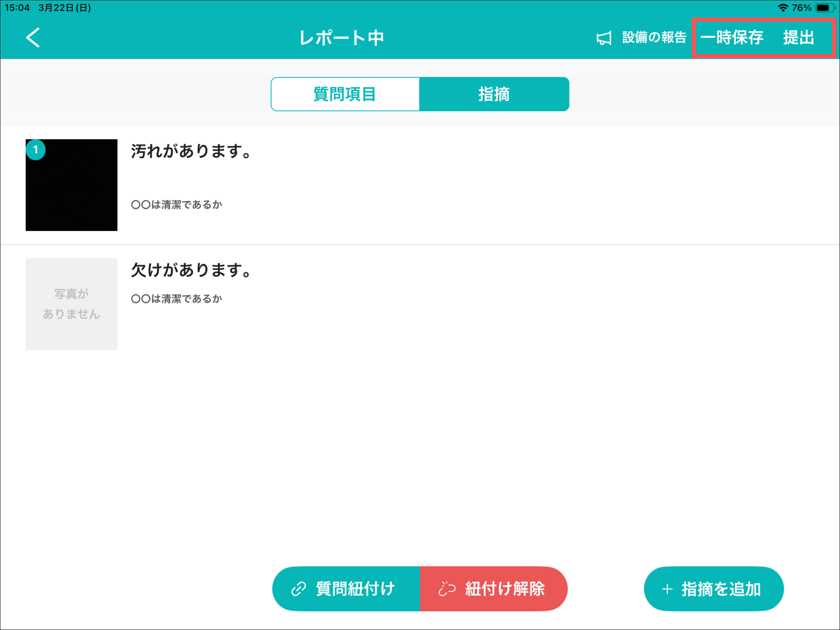This screenshot has width=840, height=630.
Task: Select the 指摘 tab
Action: coord(494,94)
